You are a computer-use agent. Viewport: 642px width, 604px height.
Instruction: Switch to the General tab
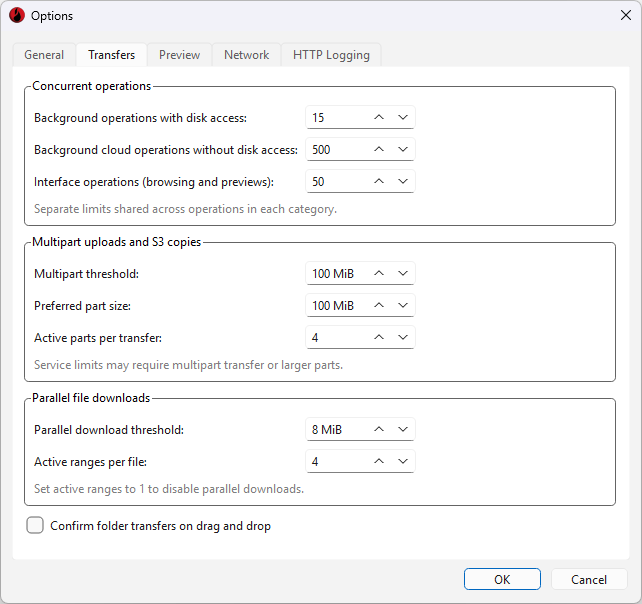[44, 55]
